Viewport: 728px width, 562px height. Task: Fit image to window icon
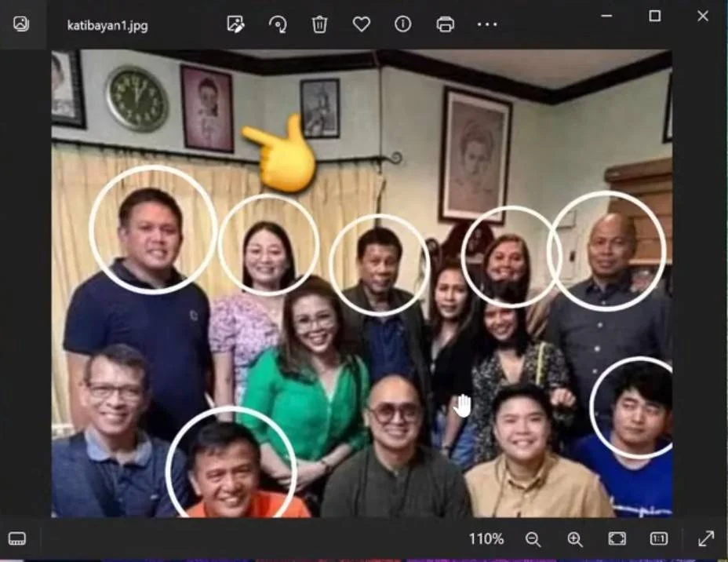pos(617,538)
